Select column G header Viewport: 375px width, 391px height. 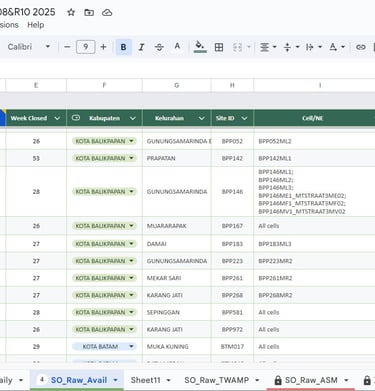coord(177,85)
